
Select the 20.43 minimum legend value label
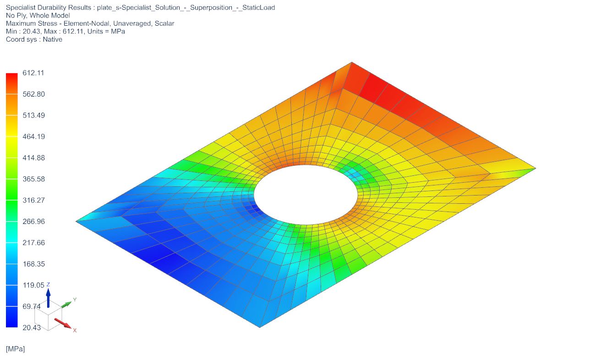click(x=32, y=327)
